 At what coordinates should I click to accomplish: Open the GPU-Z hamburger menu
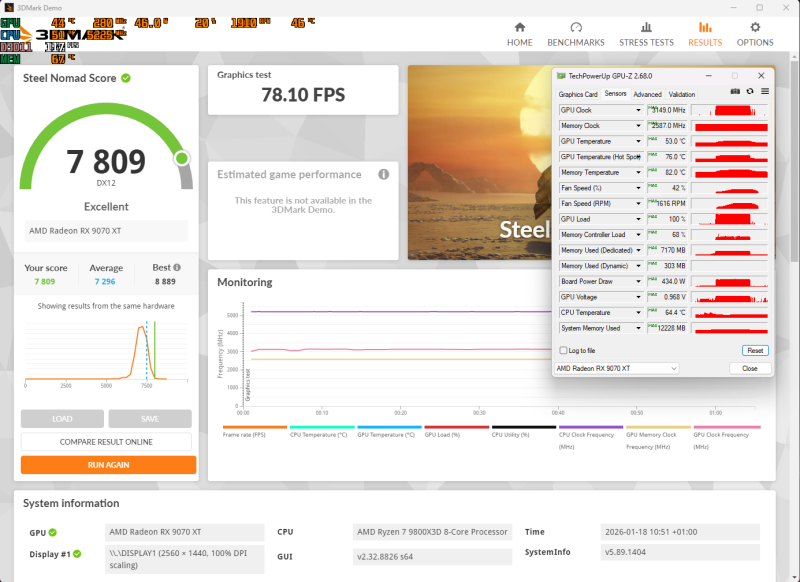765,91
